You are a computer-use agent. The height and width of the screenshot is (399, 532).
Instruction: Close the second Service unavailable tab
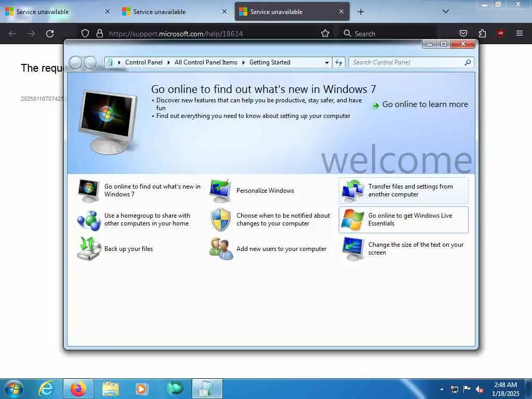[224, 11]
